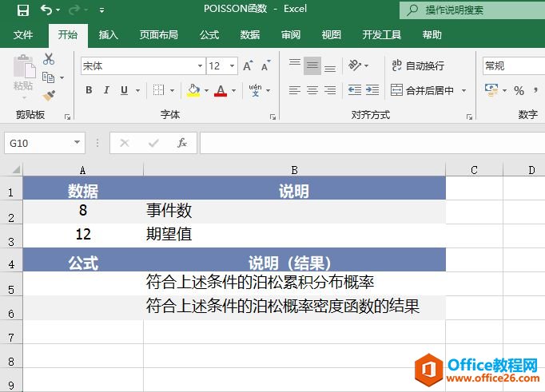Screen dimensions: 545x392
Task: Switch to the 视图 ribbon tab
Action: coord(332,34)
